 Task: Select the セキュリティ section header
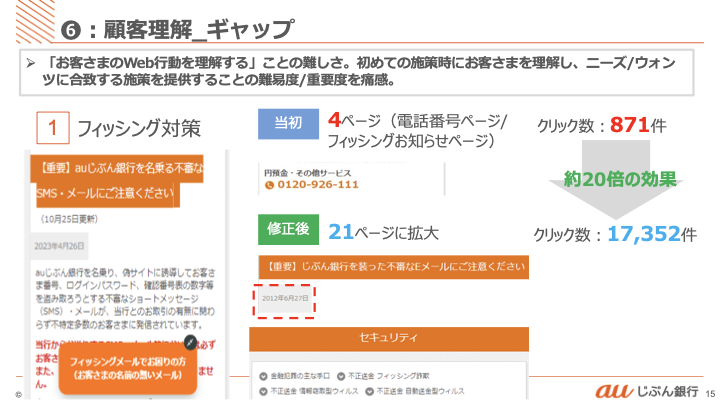coord(389,338)
